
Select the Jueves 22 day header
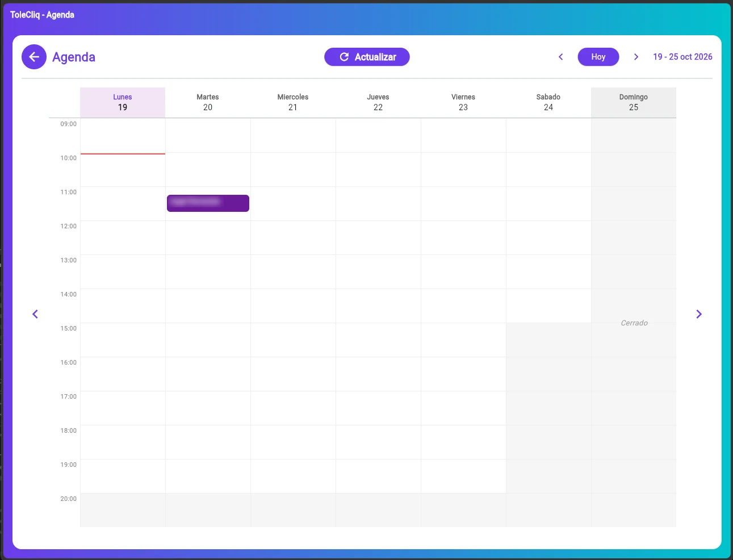coord(378,102)
